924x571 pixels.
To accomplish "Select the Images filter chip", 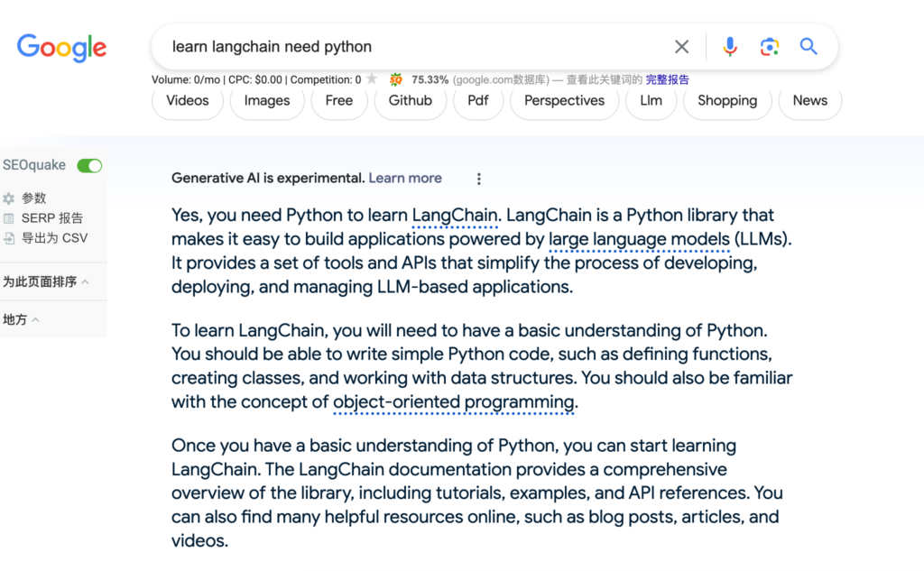I will click(x=267, y=101).
